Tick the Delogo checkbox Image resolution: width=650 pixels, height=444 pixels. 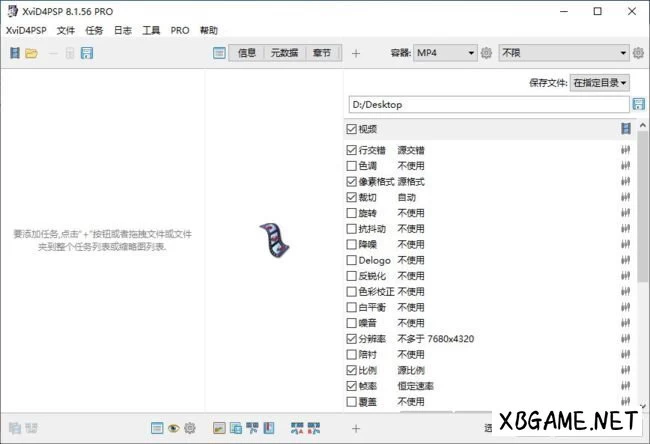point(350,260)
